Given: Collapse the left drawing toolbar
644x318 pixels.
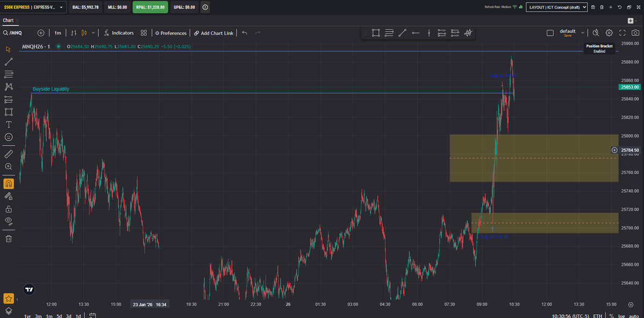Looking at the screenshot, I should [x=17, y=299].
